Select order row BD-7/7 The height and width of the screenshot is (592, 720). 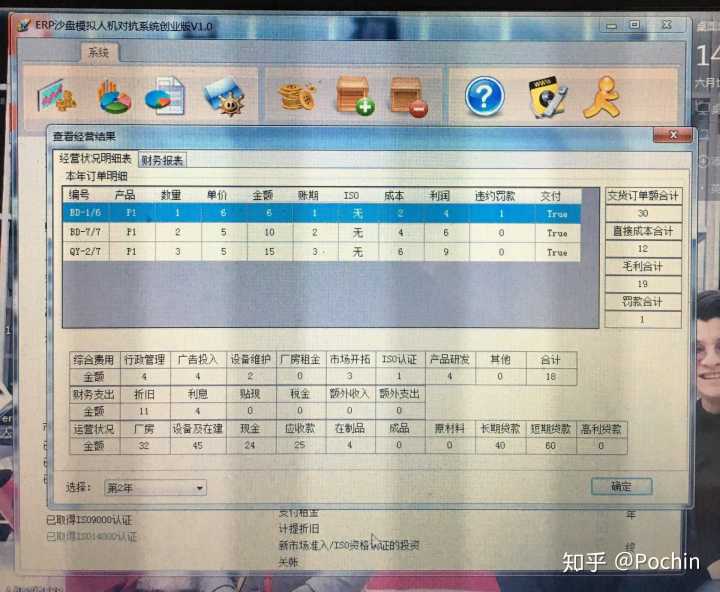[321, 233]
